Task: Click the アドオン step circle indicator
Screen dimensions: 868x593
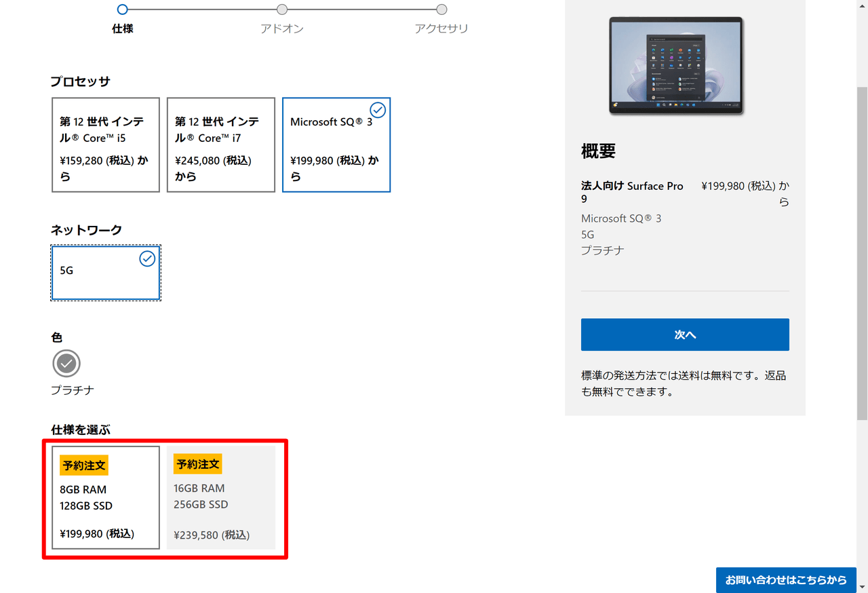Action: point(282,9)
